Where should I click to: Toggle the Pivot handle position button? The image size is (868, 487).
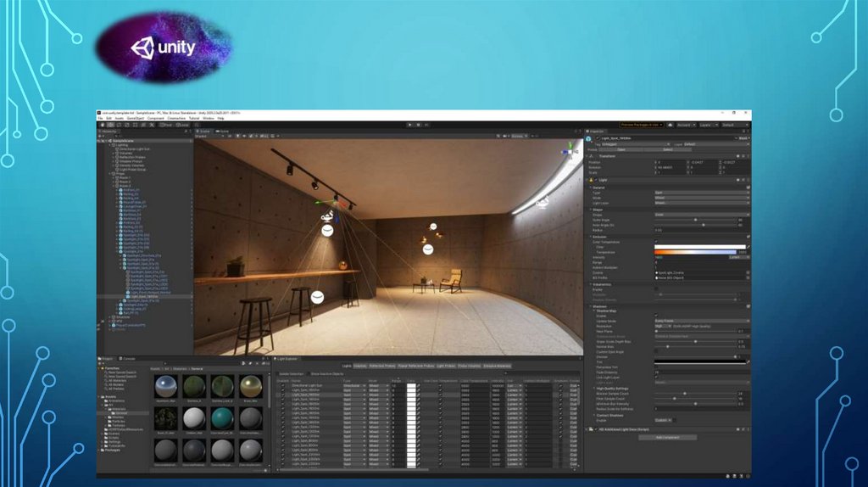pos(166,126)
